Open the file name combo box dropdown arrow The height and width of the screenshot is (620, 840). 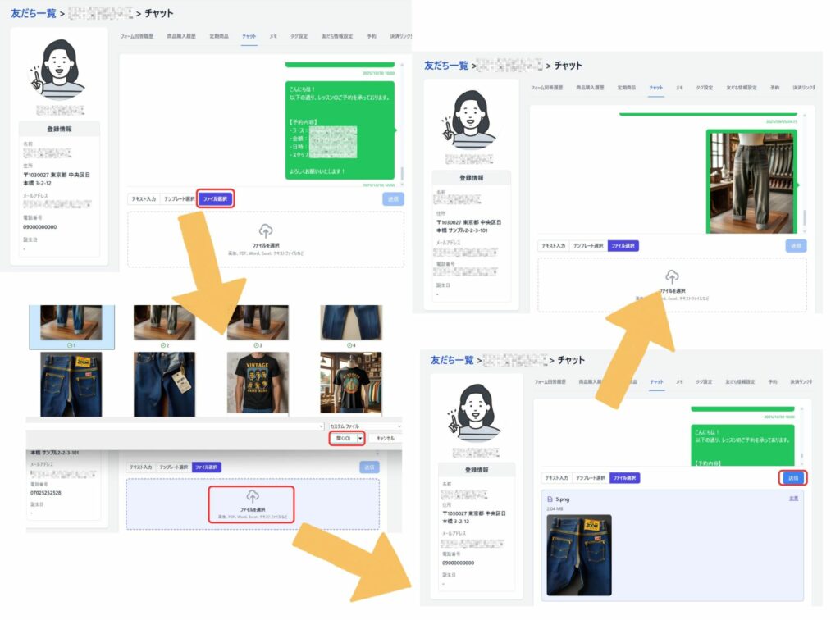[319, 426]
